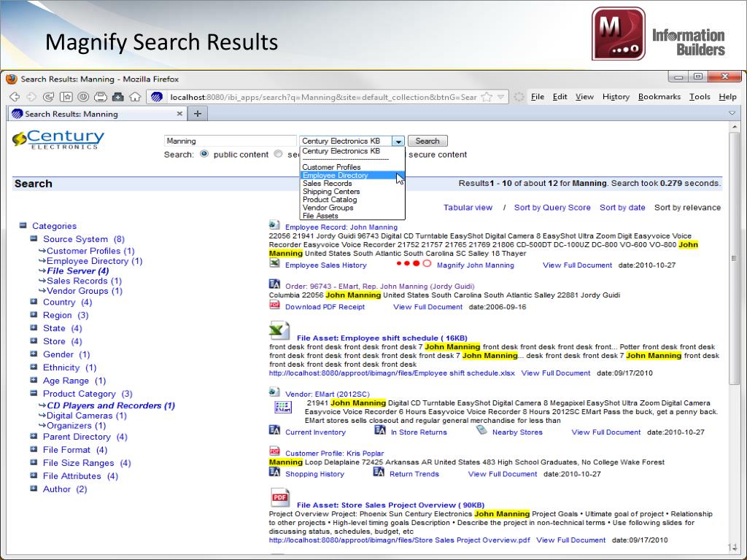Click the icon beside Shopping History

pos(274,472)
